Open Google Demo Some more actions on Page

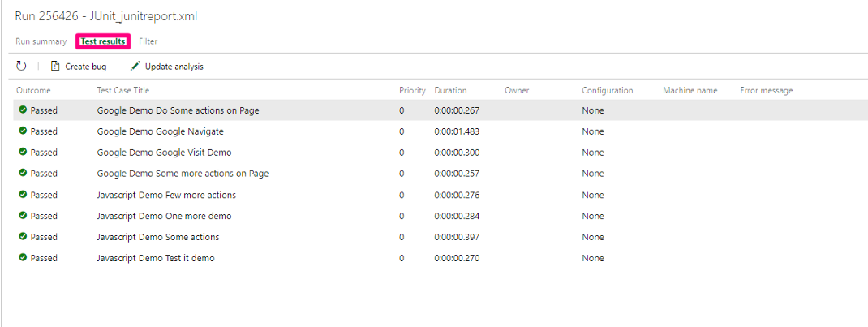click(183, 174)
